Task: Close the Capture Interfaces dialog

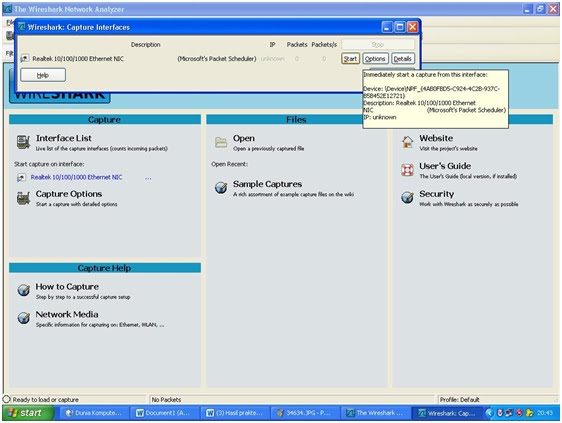Action: click(413, 27)
